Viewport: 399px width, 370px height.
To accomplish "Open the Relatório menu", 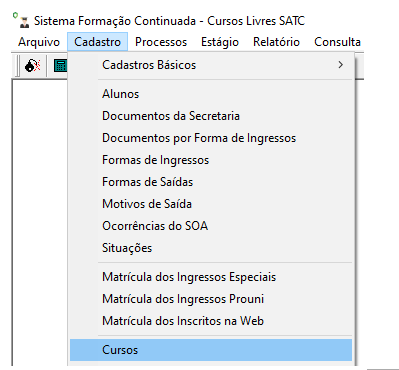I will [276, 42].
